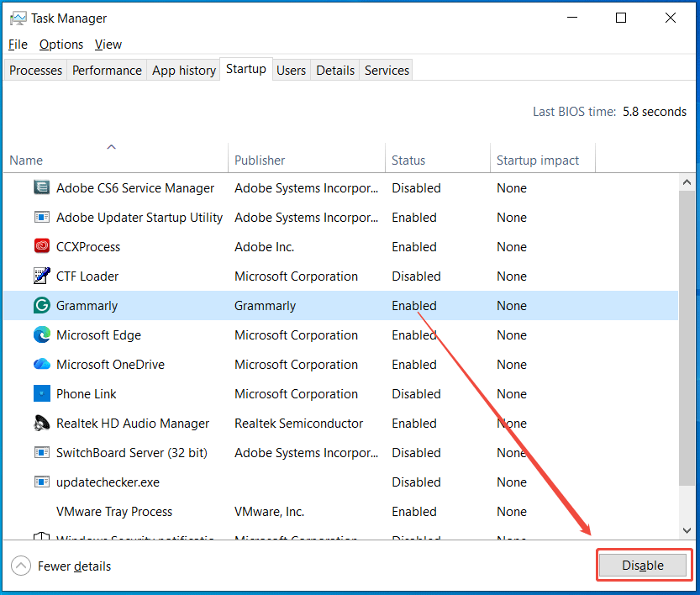Click the CCXProcess Adobe icon
This screenshot has width=700, height=595.
click(x=41, y=246)
